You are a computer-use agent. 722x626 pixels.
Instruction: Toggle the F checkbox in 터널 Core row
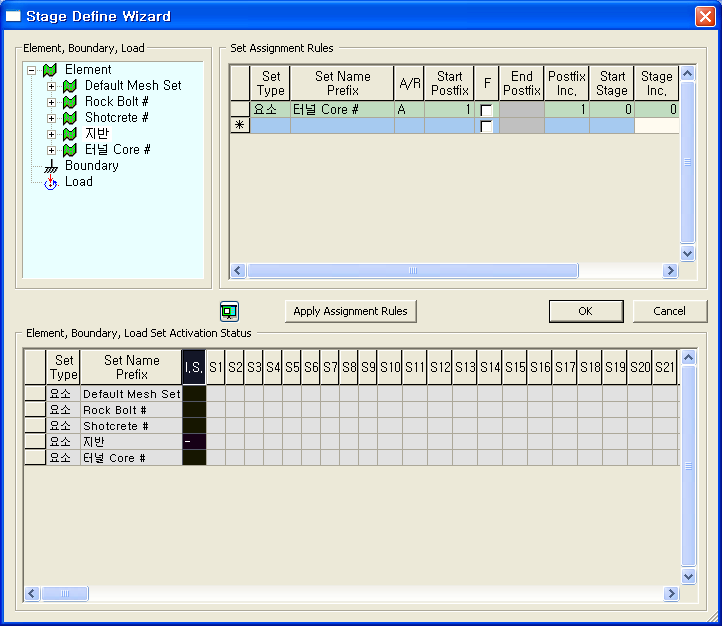486,110
